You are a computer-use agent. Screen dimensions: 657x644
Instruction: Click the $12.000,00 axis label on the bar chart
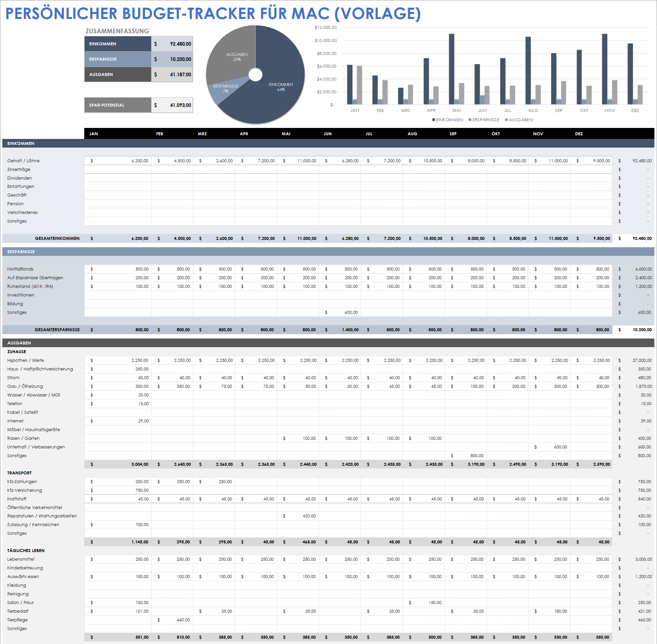[326, 28]
